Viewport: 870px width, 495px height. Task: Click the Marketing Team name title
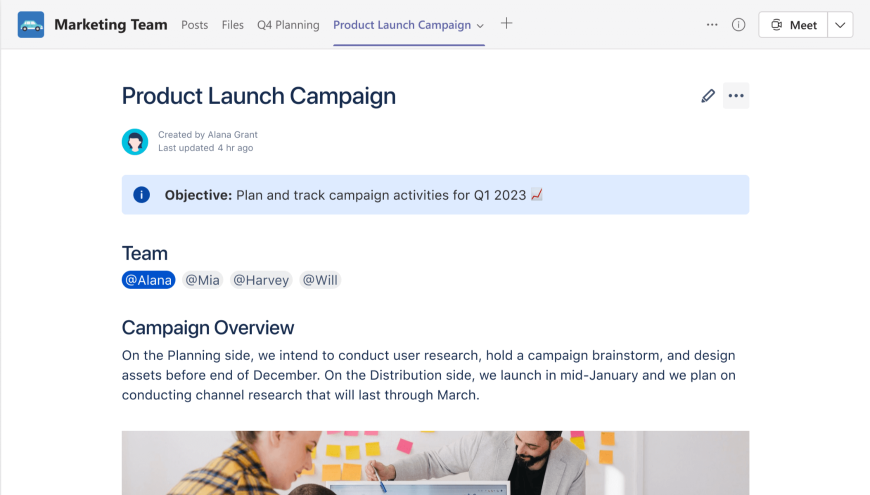click(x=111, y=25)
